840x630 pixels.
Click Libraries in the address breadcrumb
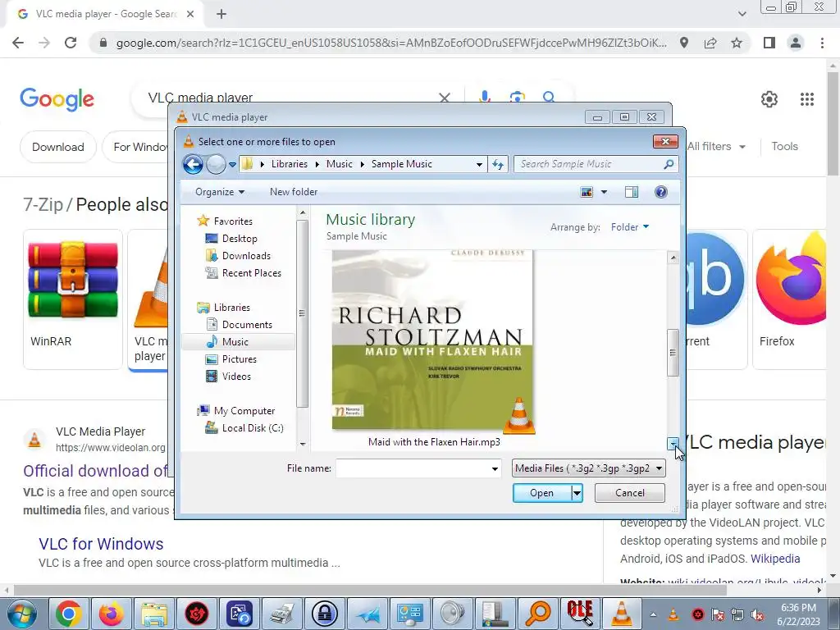tap(290, 164)
